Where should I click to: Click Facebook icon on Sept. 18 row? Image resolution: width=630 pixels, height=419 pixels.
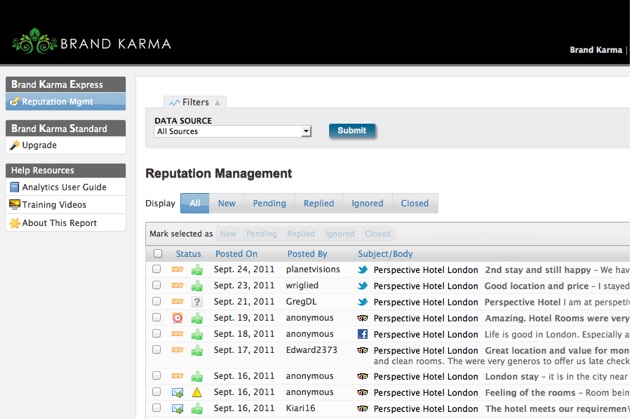[x=362, y=334]
